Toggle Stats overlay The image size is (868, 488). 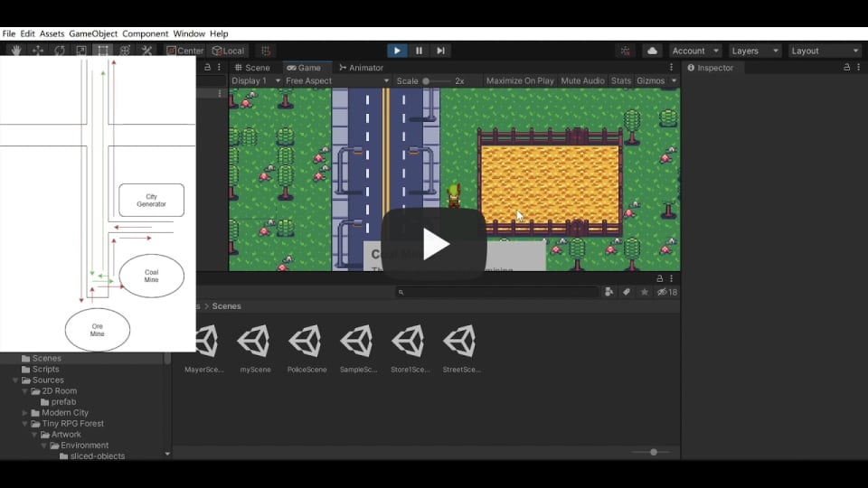(620, 80)
